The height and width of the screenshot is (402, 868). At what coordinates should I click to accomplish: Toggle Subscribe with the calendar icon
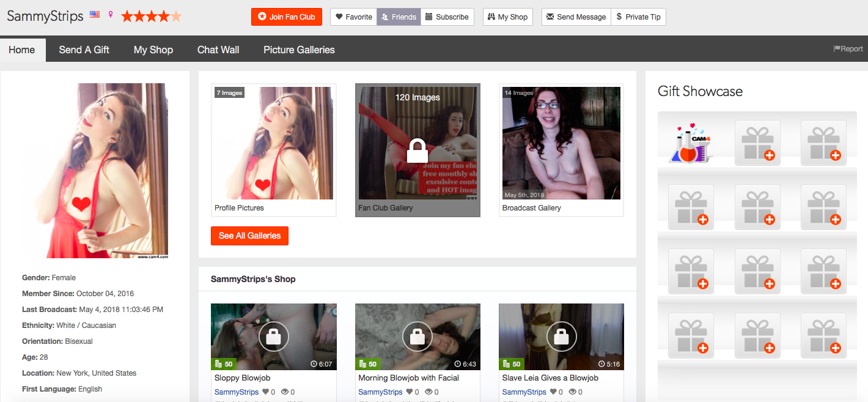[447, 17]
